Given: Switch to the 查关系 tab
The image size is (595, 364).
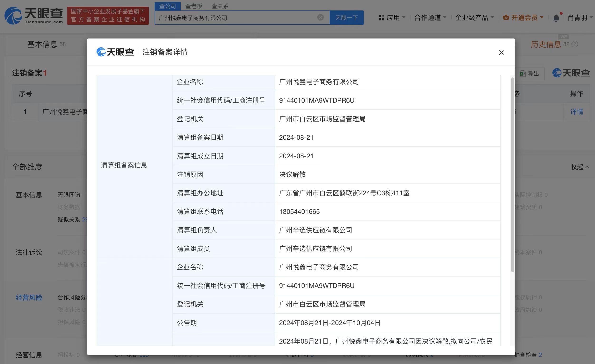Looking at the screenshot, I should point(220,6).
